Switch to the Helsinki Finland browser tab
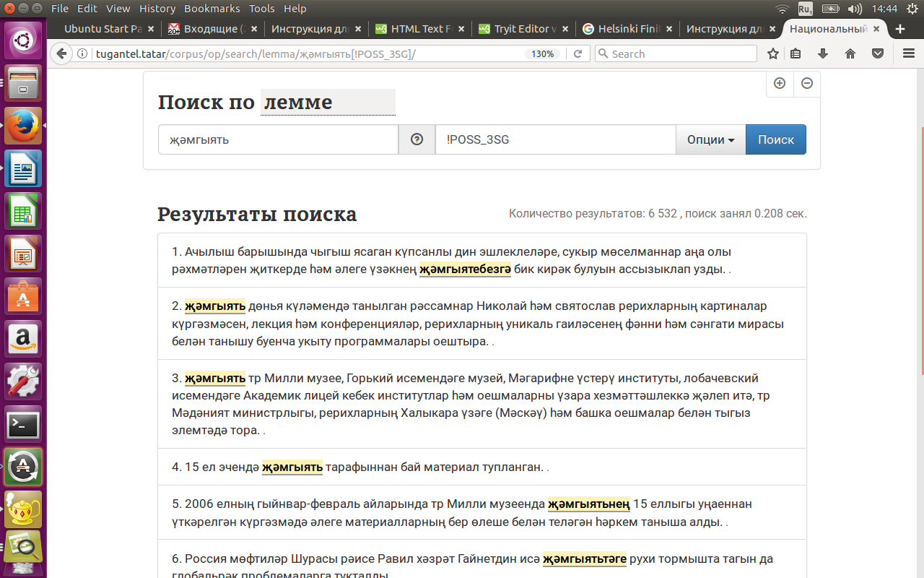924x578 pixels. click(619, 28)
